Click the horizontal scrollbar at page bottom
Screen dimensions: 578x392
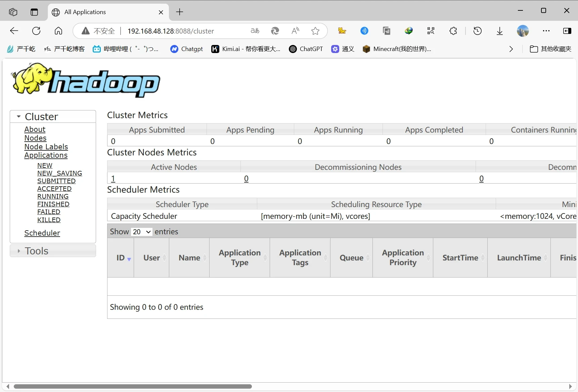(133, 386)
